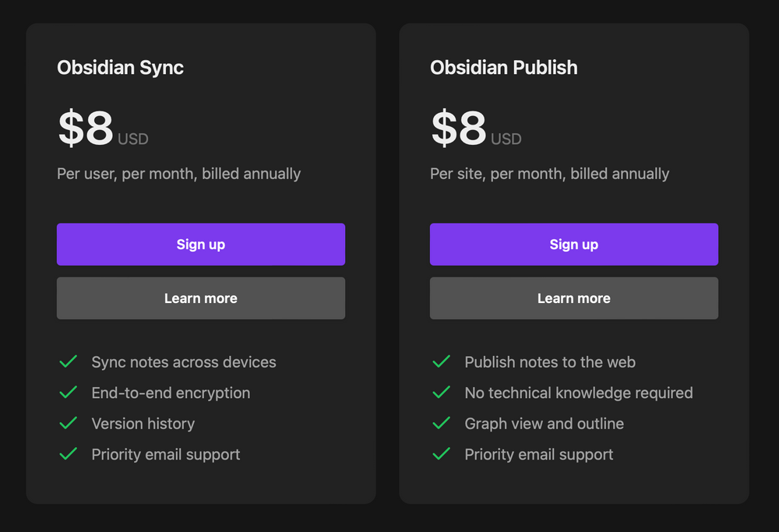Image resolution: width=779 pixels, height=532 pixels.
Task: Click the checkmark beside Graph view and outline
Action: (x=441, y=423)
